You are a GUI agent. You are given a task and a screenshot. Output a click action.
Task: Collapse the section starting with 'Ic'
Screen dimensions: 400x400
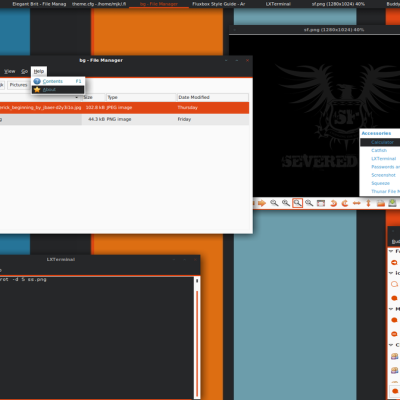[391, 273]
